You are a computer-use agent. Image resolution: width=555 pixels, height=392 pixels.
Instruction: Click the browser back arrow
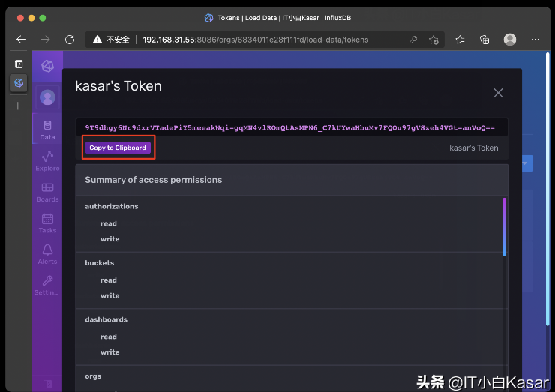[x=21, y=40]
